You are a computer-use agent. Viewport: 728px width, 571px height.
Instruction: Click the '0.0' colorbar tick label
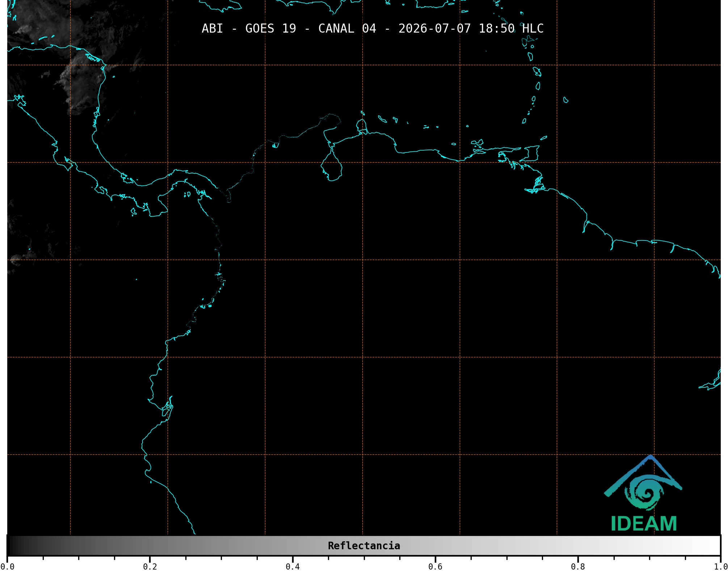(7, 567)
